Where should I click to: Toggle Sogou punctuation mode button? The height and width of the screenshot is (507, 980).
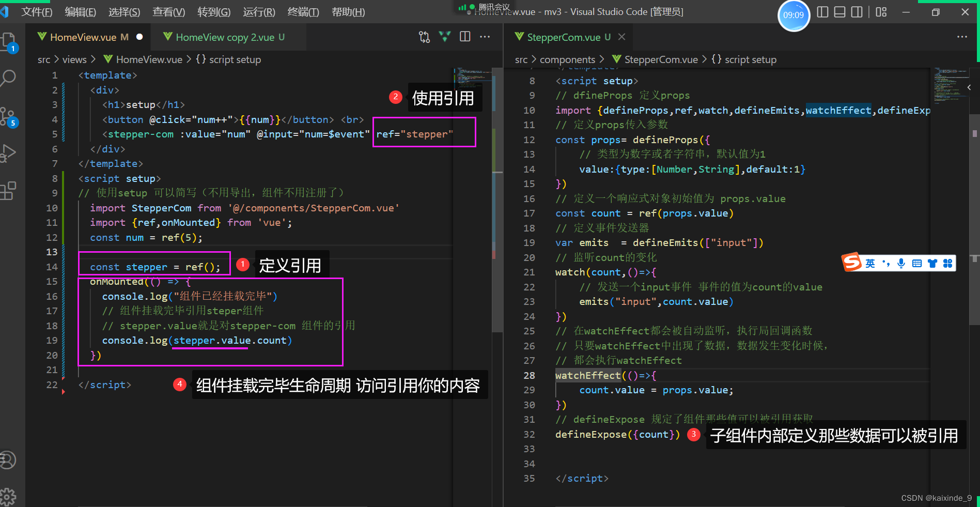point(886,264)
